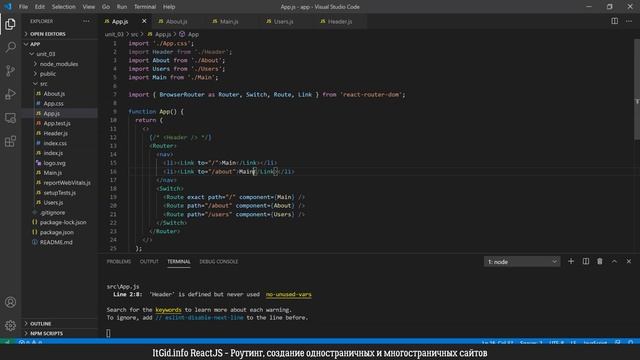Open the Run menu
This screenshot has height=360, width=640.
(x=122, y=7)
